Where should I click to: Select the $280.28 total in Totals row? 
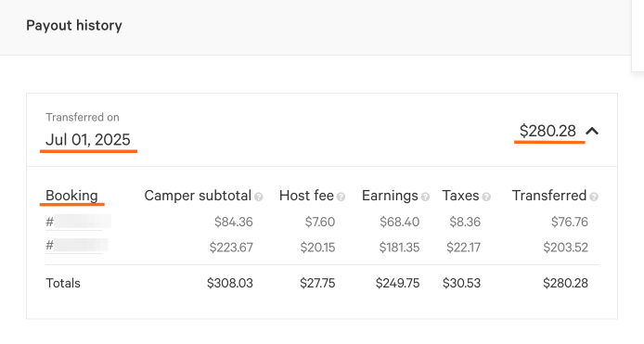point(565,283)
